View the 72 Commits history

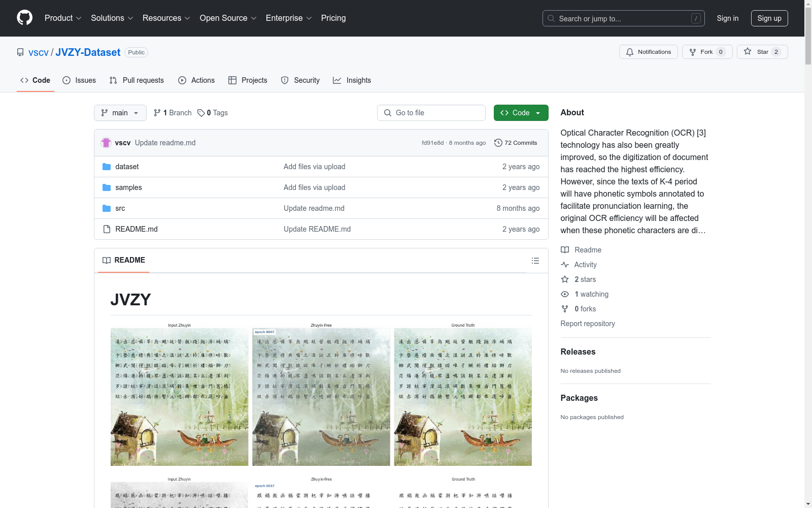[516, 143]
